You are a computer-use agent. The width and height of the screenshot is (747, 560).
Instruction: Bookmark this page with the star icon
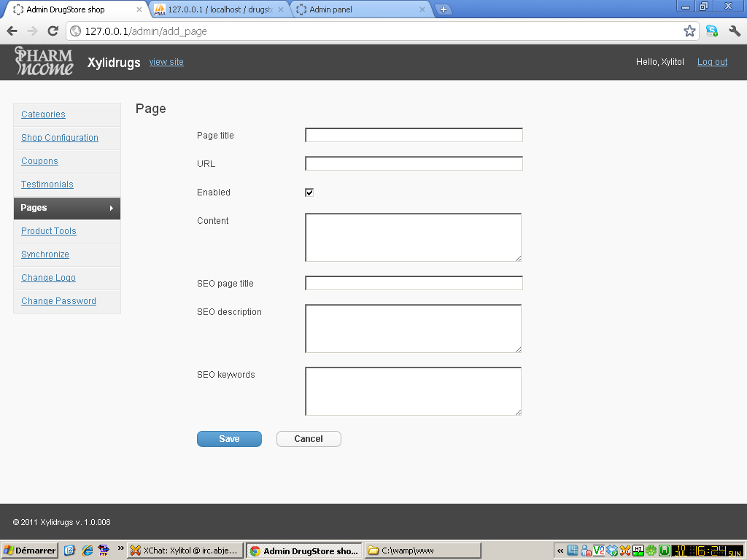point(689,31)
